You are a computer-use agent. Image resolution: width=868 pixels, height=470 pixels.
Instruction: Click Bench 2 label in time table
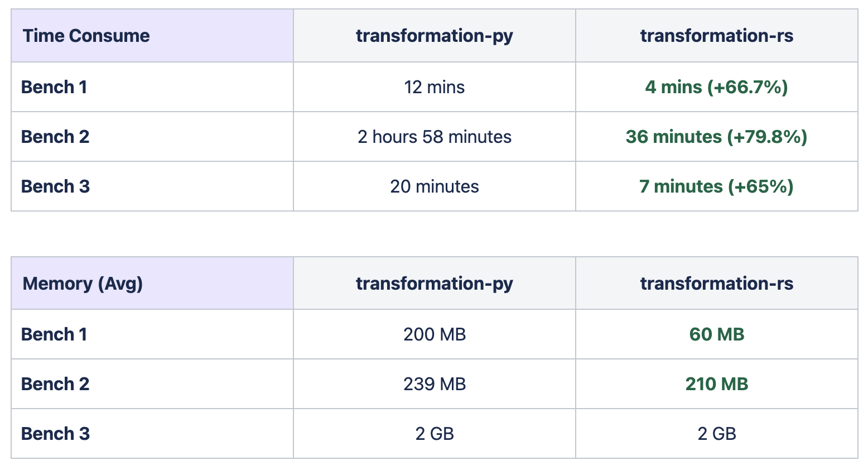(55, 137)
